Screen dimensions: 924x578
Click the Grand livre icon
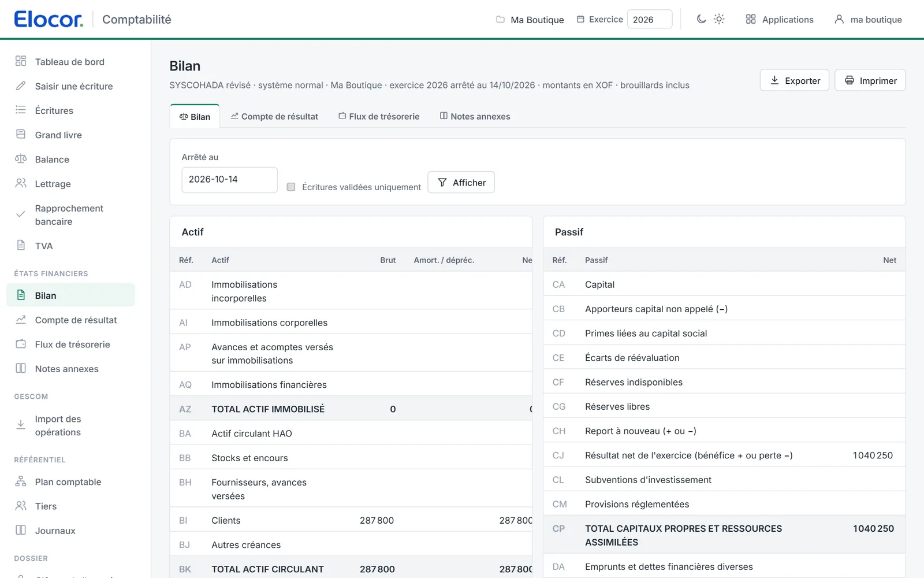21,134
